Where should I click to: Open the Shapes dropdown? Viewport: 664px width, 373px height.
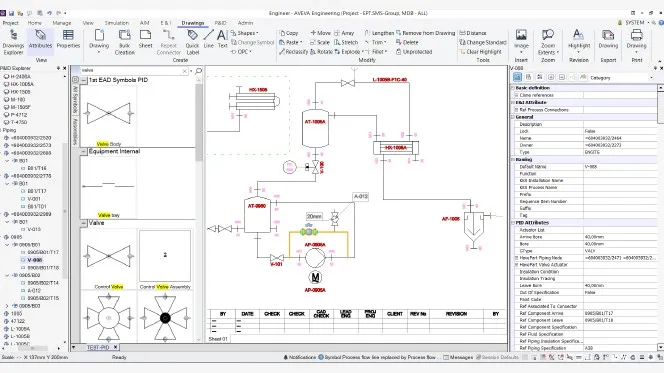pyautogui.click(x=245, y=33)
